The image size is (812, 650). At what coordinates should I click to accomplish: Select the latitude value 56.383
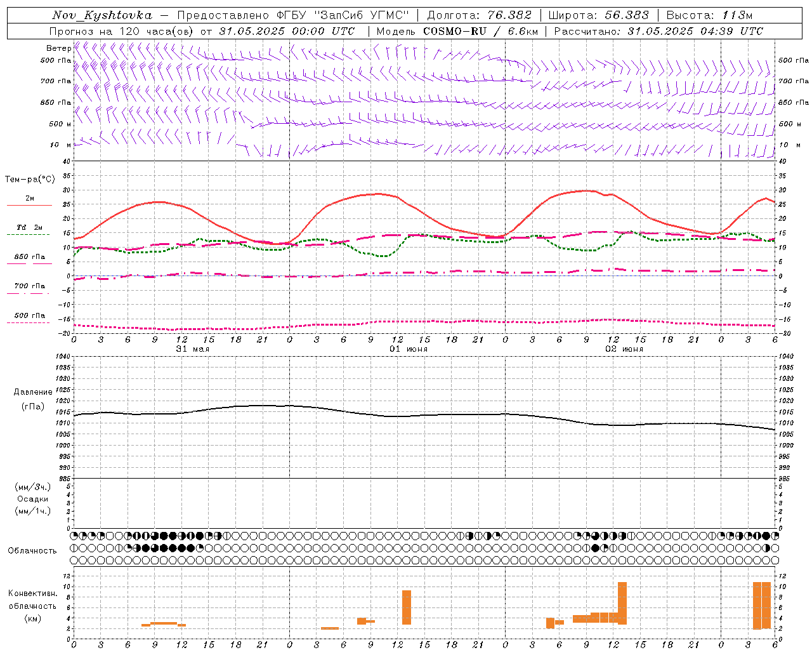click(627, 15)
